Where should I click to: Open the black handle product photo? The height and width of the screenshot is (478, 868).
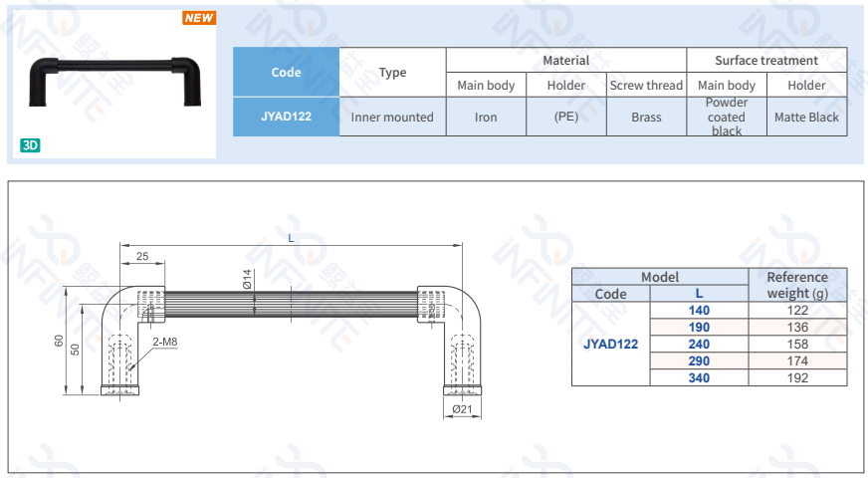(114, 79)
